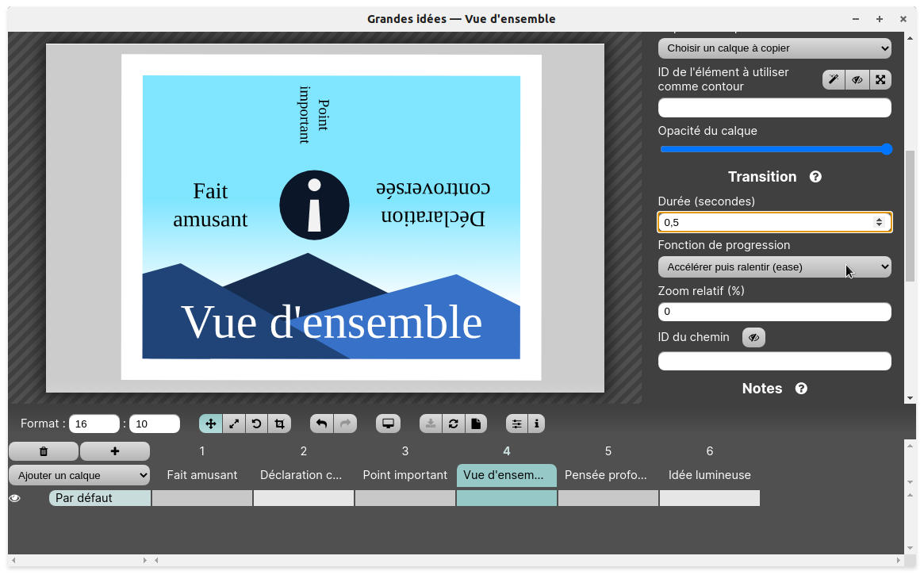Toggle the rotate canvas tool
The image size is (924, 575).
tap(257, 424)
